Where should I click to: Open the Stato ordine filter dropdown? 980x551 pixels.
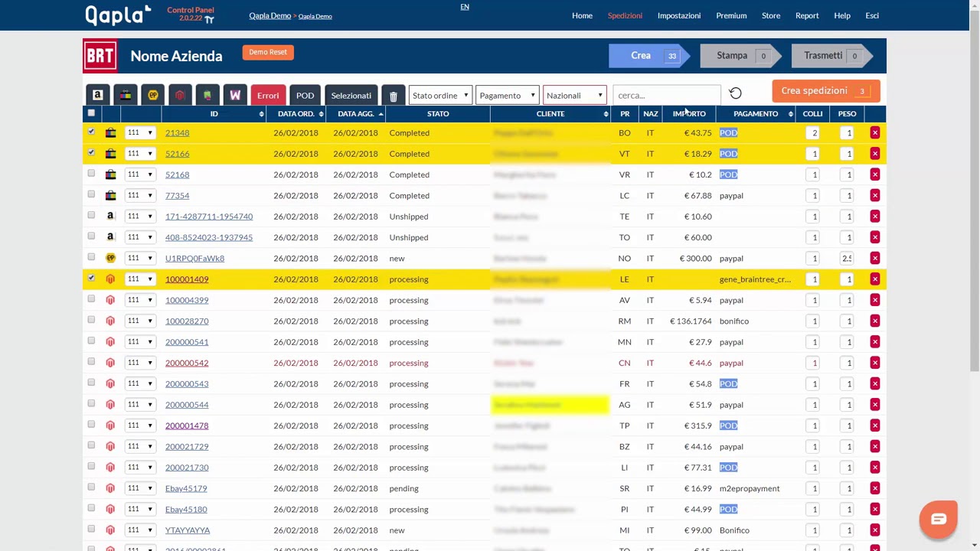click(440, 96)
